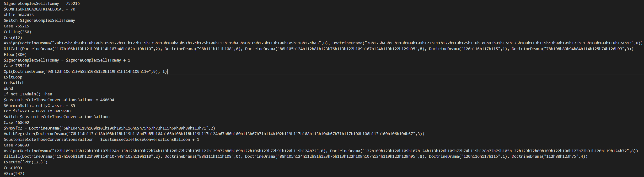Click on the WEnd keyword
The width and height of the screenshot is (644, 177).
(8, 88)
